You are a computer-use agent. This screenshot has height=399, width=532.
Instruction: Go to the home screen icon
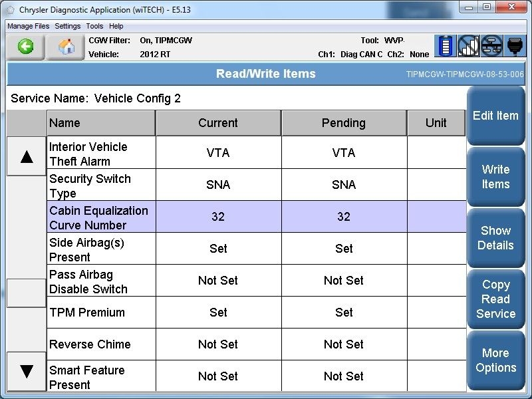[66, 47]
